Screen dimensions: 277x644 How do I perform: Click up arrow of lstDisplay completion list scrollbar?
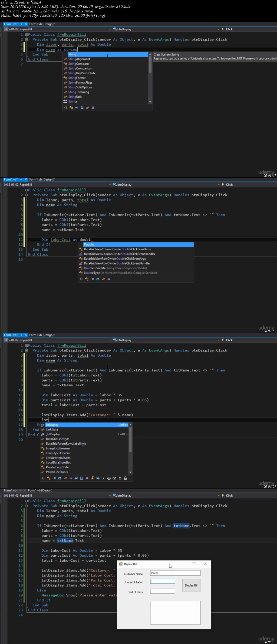point(130,425)
